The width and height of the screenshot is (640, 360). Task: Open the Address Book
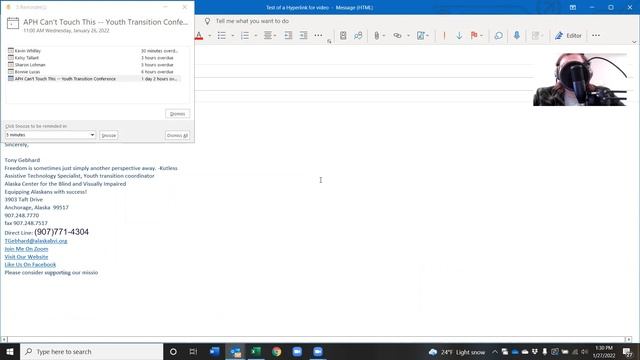(343, 36)
